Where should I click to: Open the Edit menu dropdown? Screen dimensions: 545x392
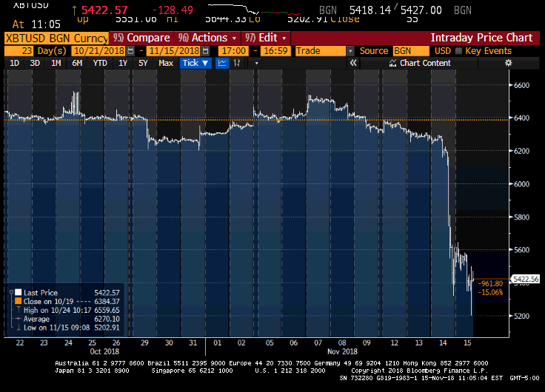click(x=266, y=38)
